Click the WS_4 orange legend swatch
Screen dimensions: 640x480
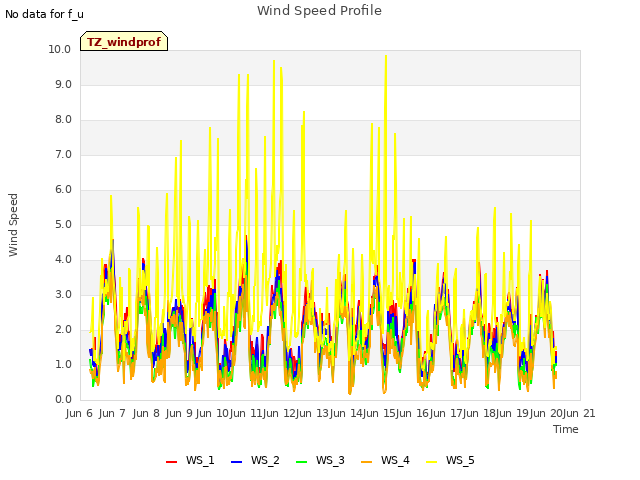coord(367,462)
